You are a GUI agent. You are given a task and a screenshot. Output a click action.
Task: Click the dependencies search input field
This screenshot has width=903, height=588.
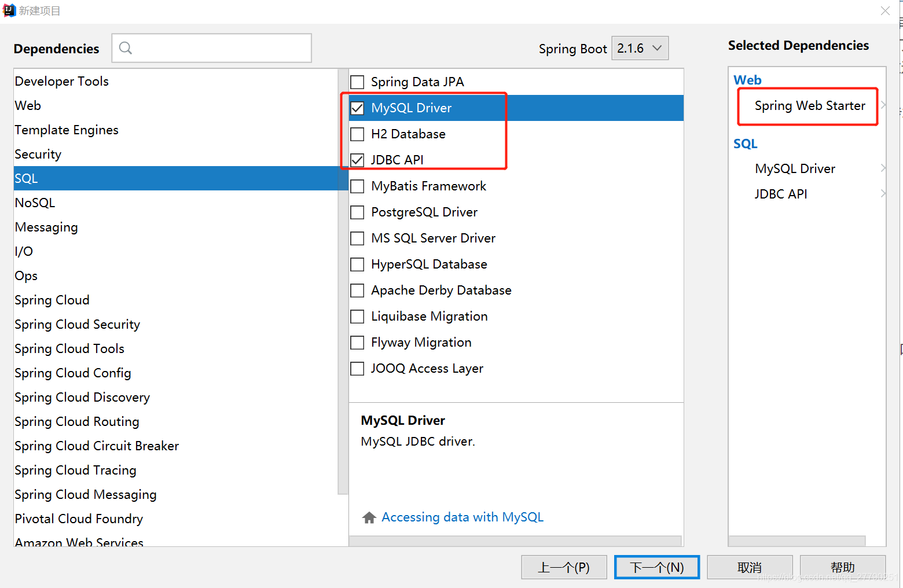[x=212, y=48]
